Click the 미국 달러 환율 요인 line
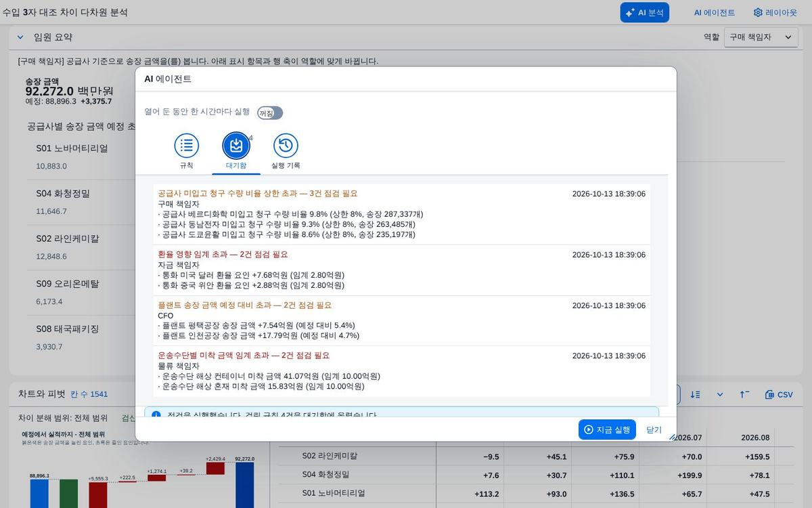This screenshot has height=508, width=812. (x=251, y=275)
